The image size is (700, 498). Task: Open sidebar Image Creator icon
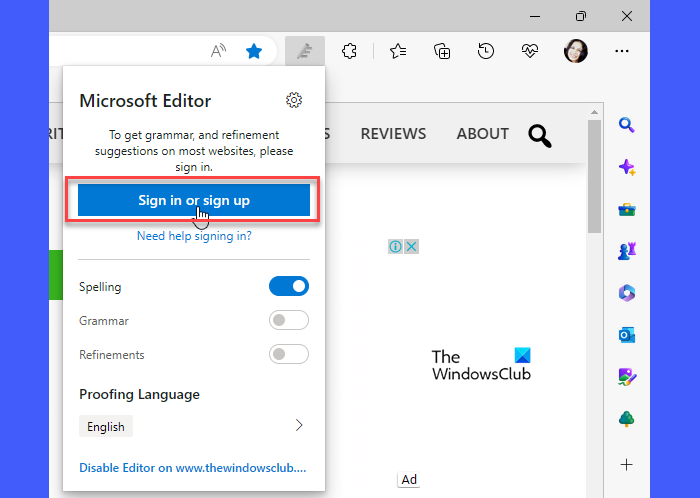627,377
